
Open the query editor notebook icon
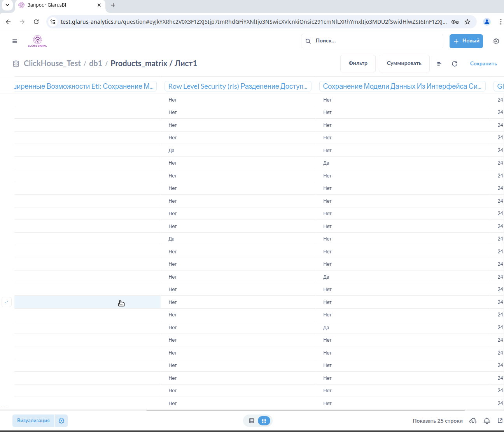click(439, 64)
